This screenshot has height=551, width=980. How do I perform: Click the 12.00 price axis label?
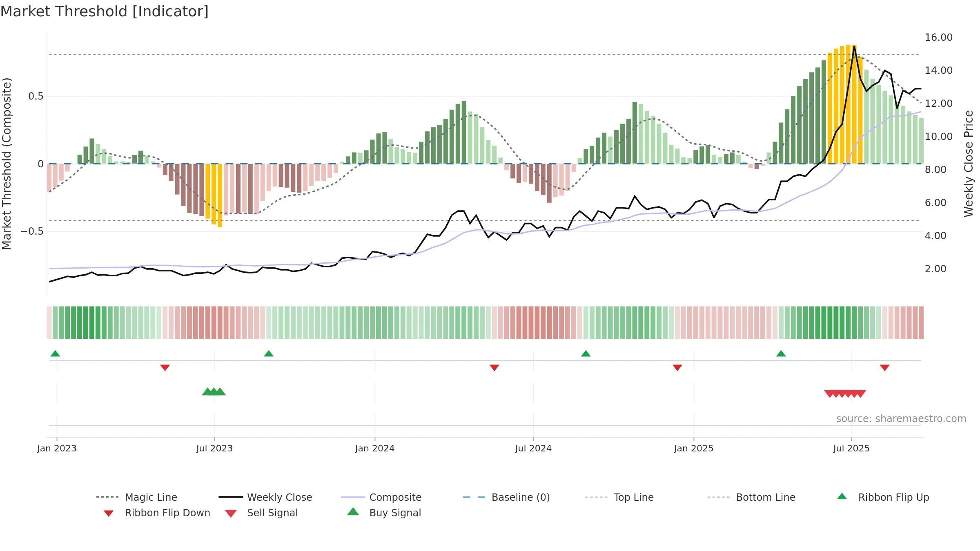point(939,103)
